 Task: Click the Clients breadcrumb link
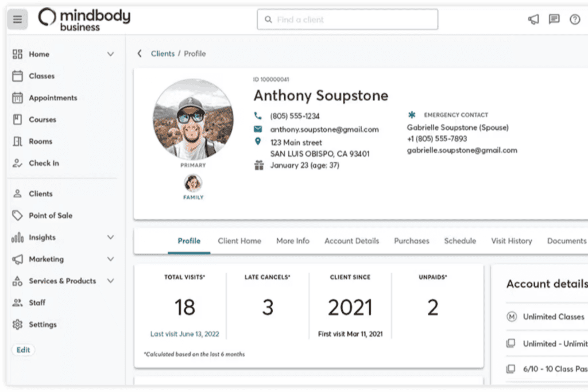click(163, 53)
